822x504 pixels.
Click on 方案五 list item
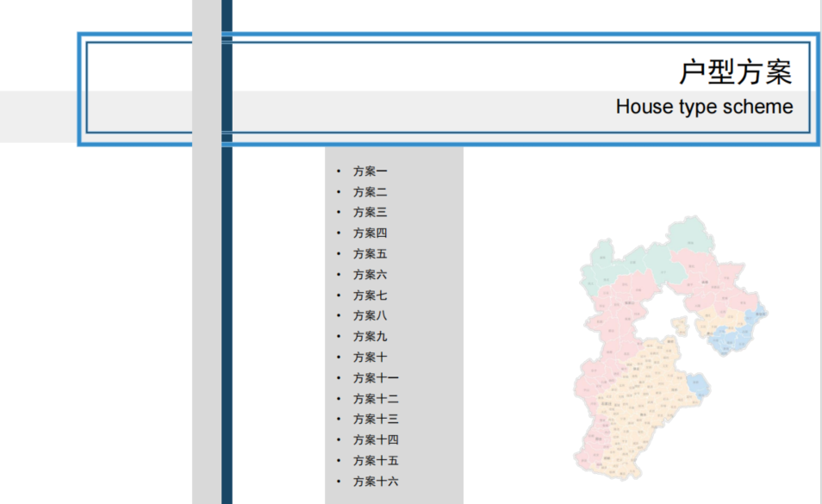pyautogui.click(x=370, y=254)
